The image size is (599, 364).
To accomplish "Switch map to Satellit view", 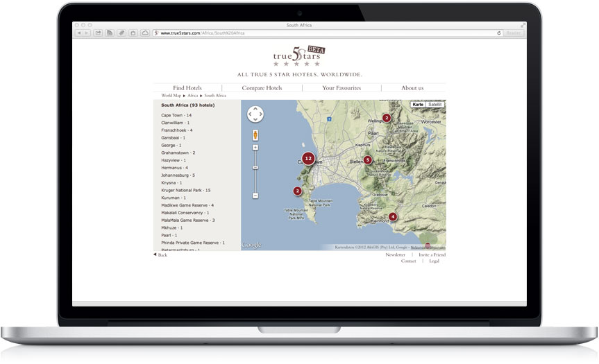I will (435, 105).
